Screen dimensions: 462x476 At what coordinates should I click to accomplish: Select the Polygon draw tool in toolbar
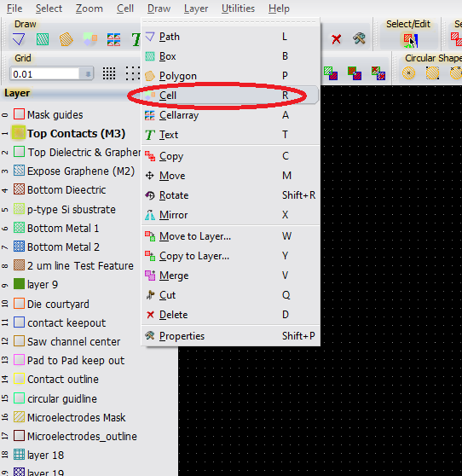(66, 39)
